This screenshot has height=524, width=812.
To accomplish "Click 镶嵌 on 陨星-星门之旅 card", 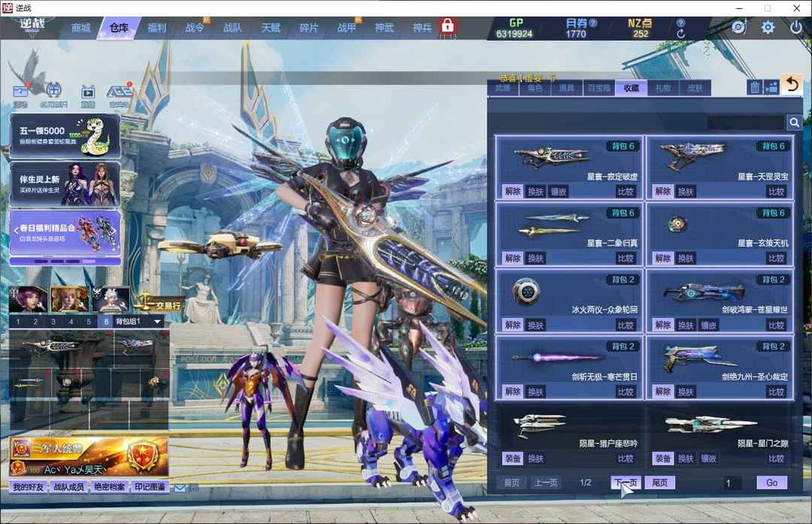I will (708, 459).
